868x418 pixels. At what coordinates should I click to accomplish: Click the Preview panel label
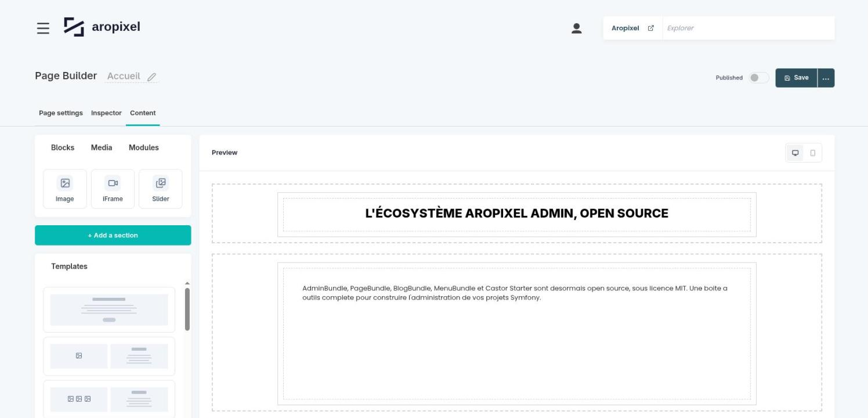pyautogui.click(x=225, y=153)
